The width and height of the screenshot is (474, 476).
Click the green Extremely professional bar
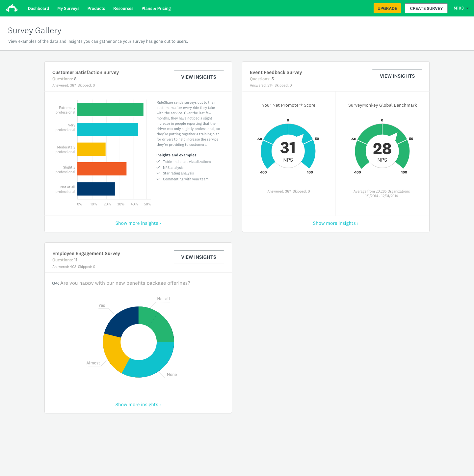[x=110, y=110]
